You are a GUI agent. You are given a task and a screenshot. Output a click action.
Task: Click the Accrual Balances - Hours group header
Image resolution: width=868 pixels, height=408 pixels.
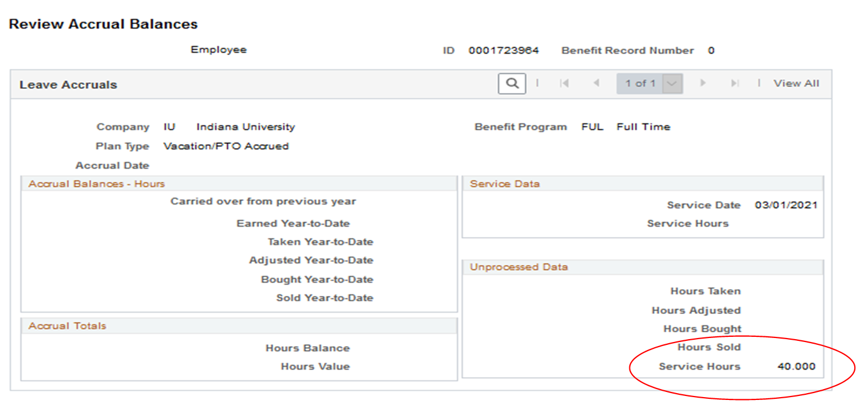pos(96,184)
